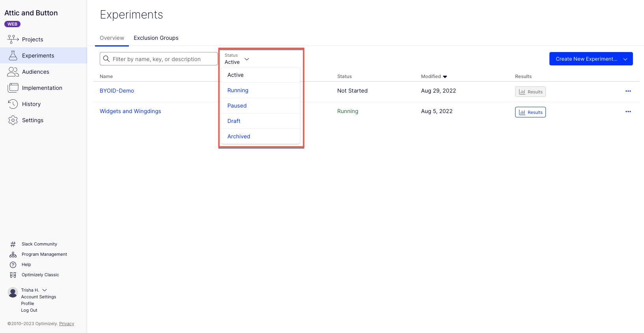Open the Program Management hierarchy icon
The height and width of the screenshot is (333, 644).
pos(13,255)
